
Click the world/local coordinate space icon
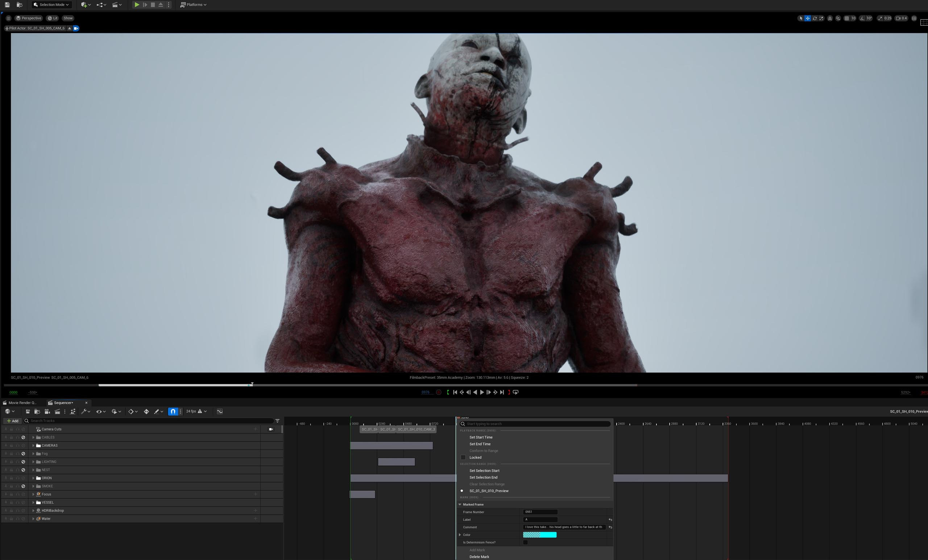[x=830, y=18]
